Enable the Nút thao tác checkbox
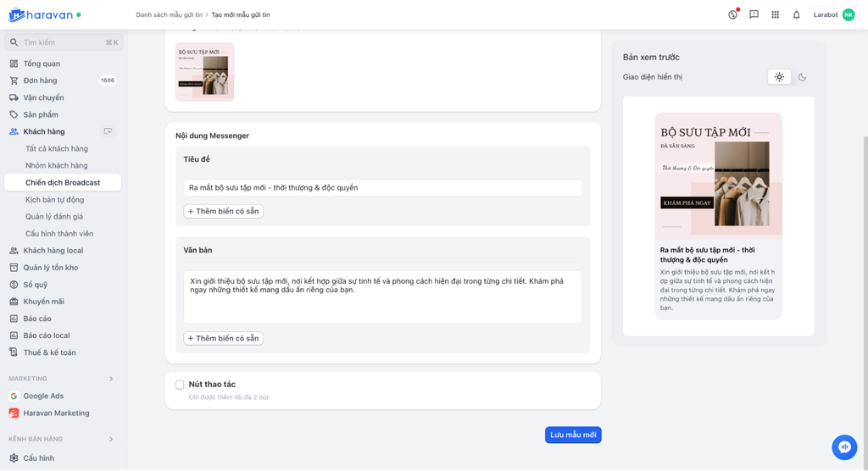Viewport: 868px width, 471px height. click(180, 385)
